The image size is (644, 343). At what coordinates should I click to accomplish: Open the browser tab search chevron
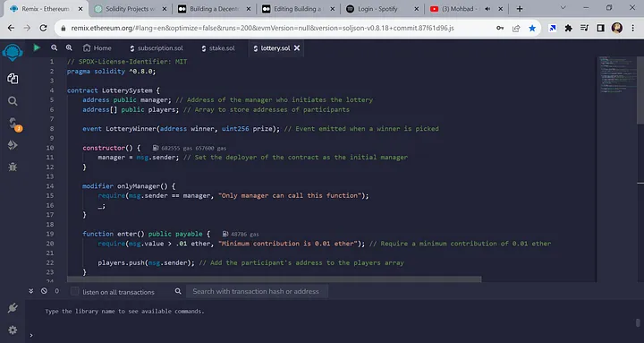pos(563,8)
